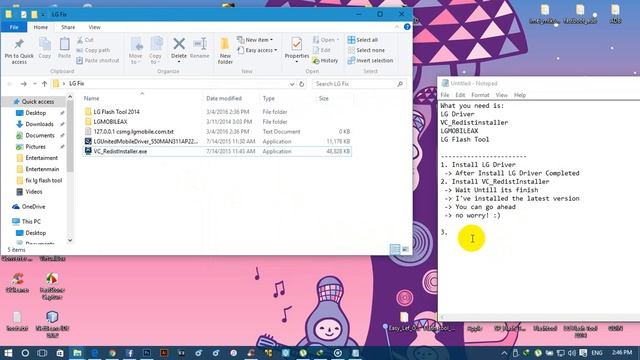Open Task View on taskbar
Viewport: 640px width, 360px height.
[42, 353]
